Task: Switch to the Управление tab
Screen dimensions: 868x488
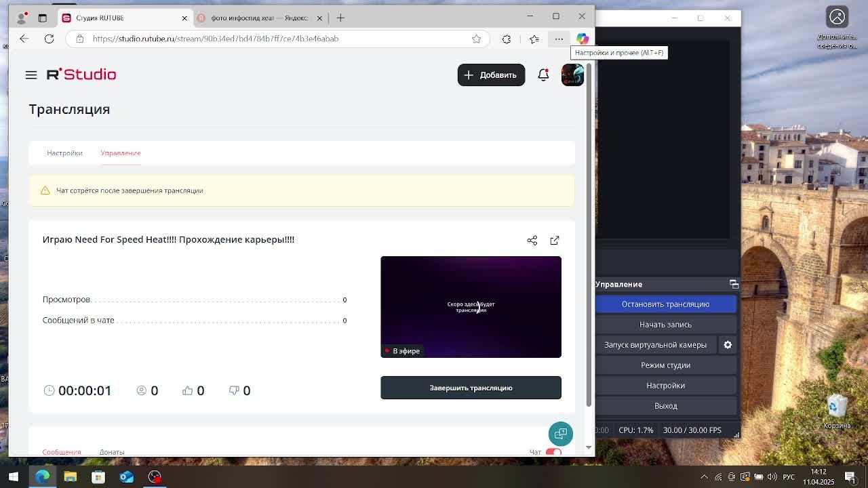Action: (x=121, y=152)
